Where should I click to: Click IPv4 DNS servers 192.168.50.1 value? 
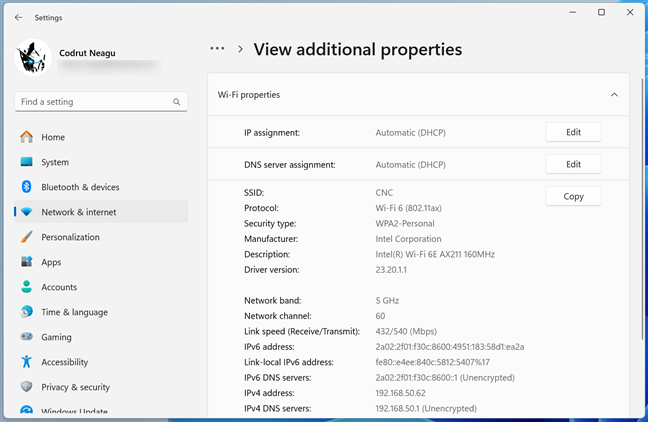pos(426,409)
